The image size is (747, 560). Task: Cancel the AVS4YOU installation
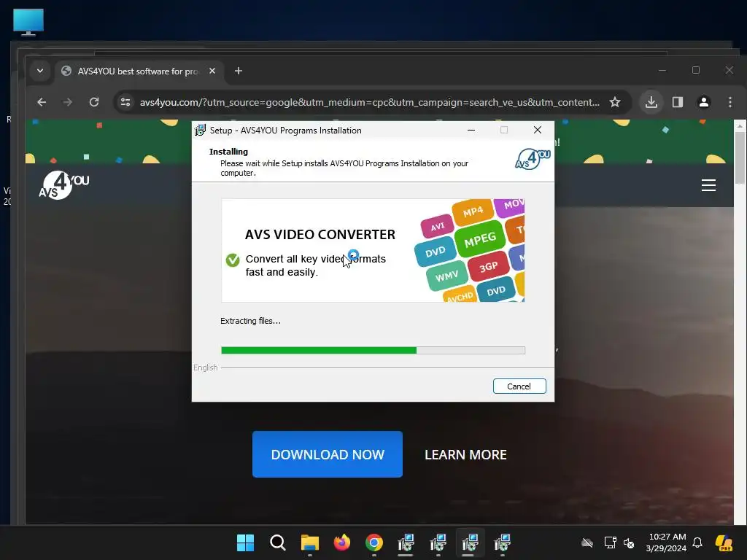tap(519, 386)
